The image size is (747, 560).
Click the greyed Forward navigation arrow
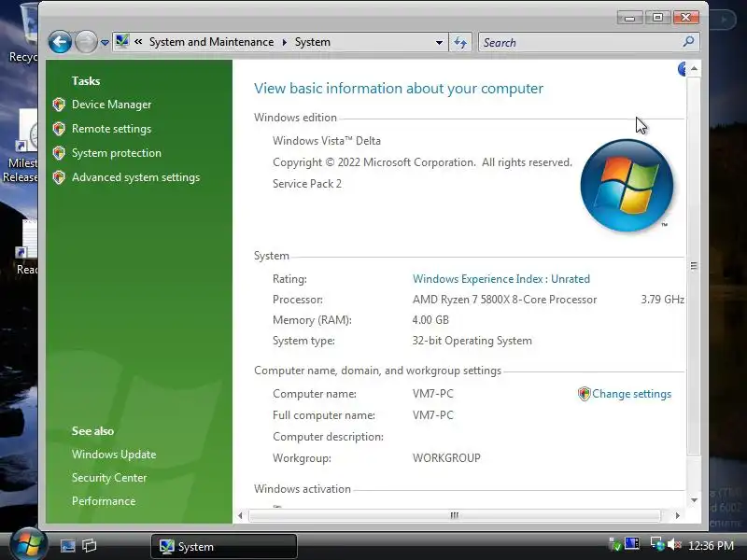click(x=86, y=42)
